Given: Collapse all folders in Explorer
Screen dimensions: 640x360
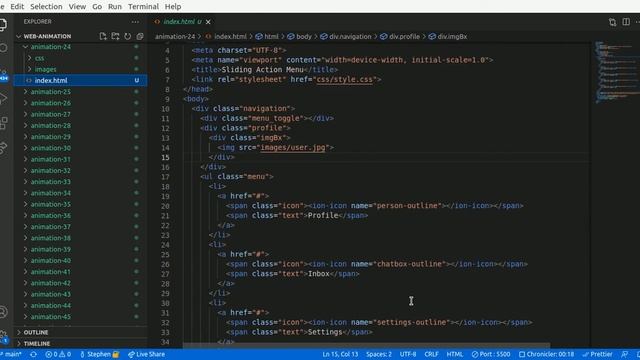Looking at the screenshot, I should click(x=140, y=36).
